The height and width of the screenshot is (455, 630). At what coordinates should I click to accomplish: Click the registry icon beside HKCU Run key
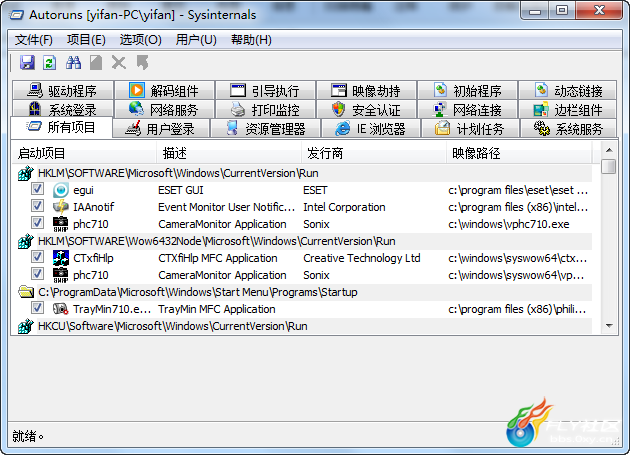click(25, 326)
